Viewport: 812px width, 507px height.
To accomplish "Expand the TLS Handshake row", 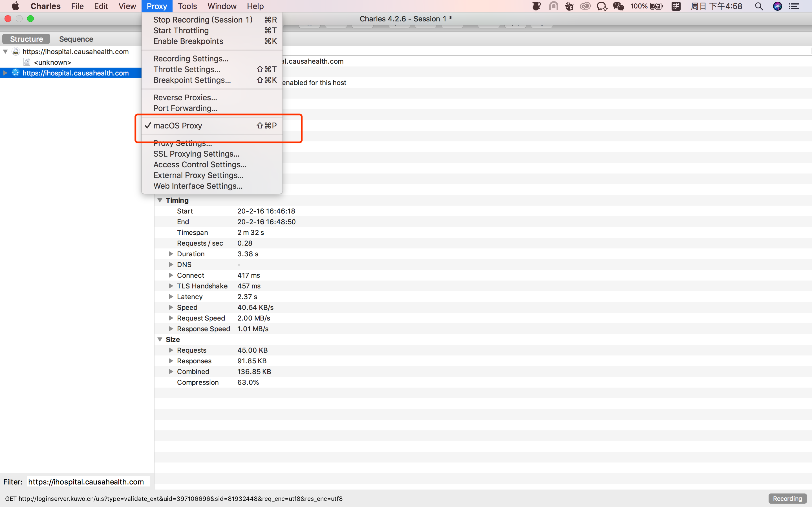I will tap(171, 286).
